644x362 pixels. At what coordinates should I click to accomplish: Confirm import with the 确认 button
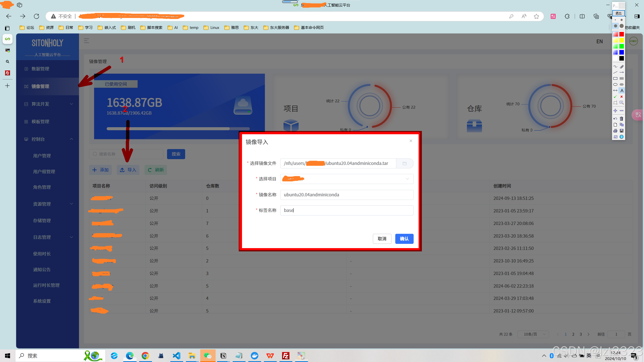click(x=404, y=239)
